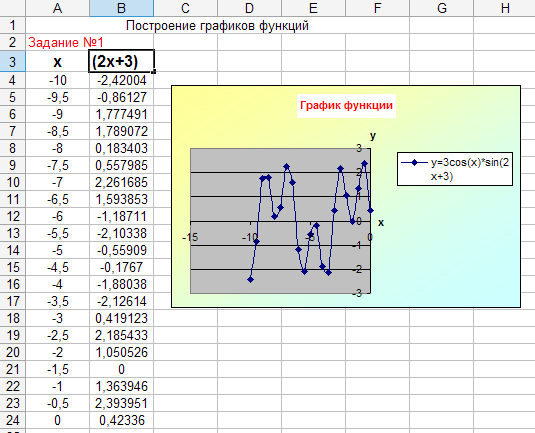Click cell with value 0,557985
This screenshot has width=535, height=433.
click(121, 165)
